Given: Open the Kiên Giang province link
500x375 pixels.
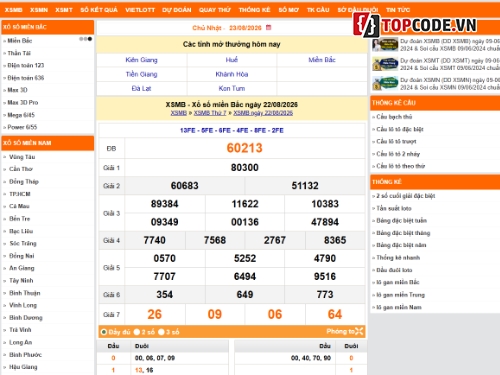Looking at the screenshot, I should pos(141,60).
